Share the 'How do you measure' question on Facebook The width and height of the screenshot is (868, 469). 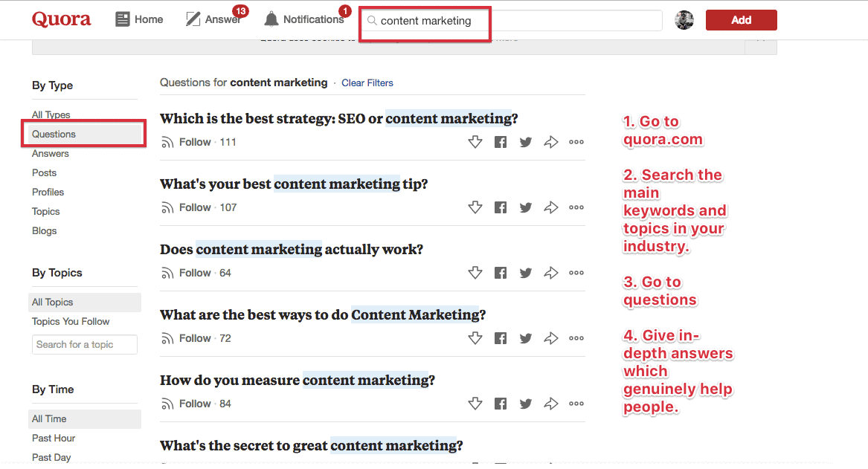pos(501,404)
